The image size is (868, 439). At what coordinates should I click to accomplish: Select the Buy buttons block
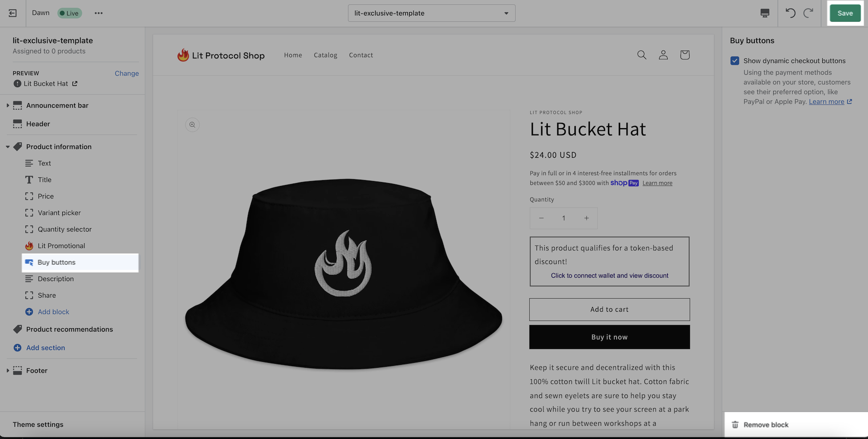coord(80,262)
